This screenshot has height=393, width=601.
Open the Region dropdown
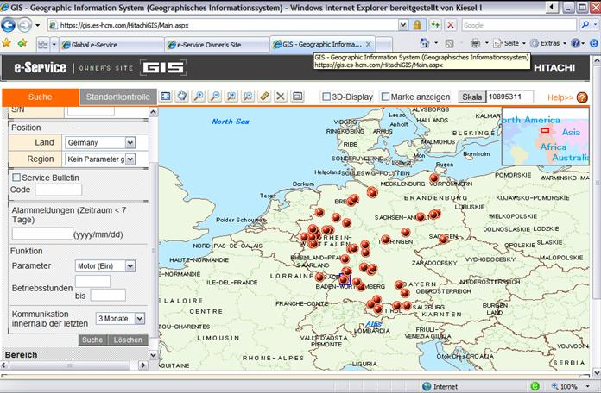(x=130, y=159)
